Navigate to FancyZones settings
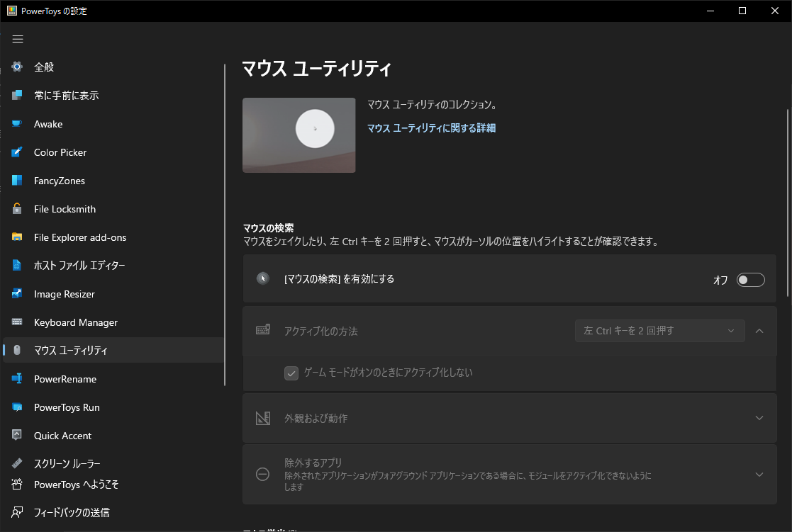 click(x=113, y=180)
